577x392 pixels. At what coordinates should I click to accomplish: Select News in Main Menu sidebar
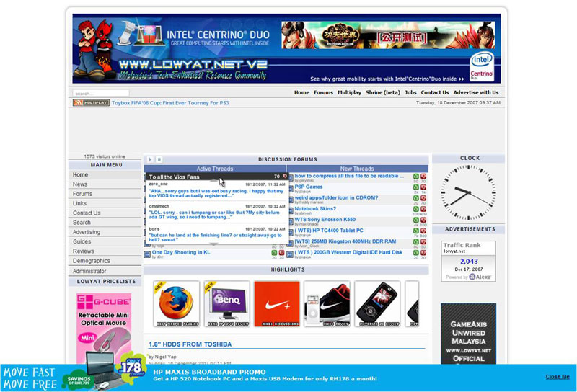click(105, 184)
